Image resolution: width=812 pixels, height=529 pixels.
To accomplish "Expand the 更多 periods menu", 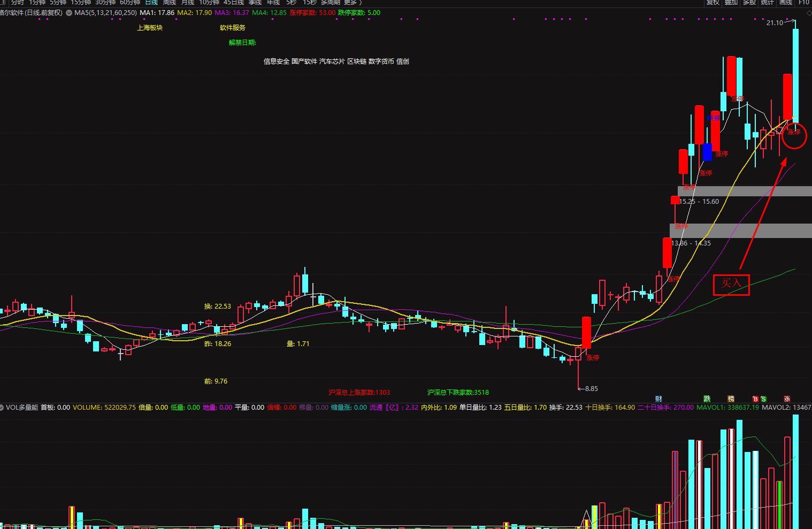I will point(353,2).
